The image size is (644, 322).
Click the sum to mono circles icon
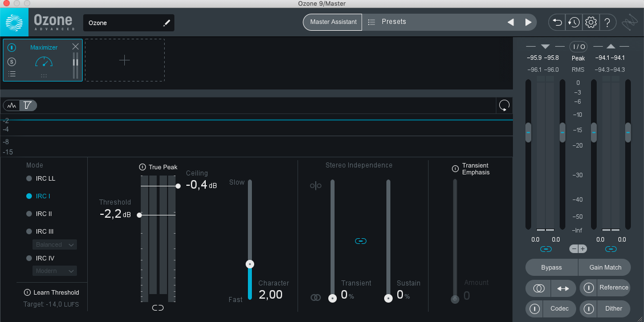point(539,288)
